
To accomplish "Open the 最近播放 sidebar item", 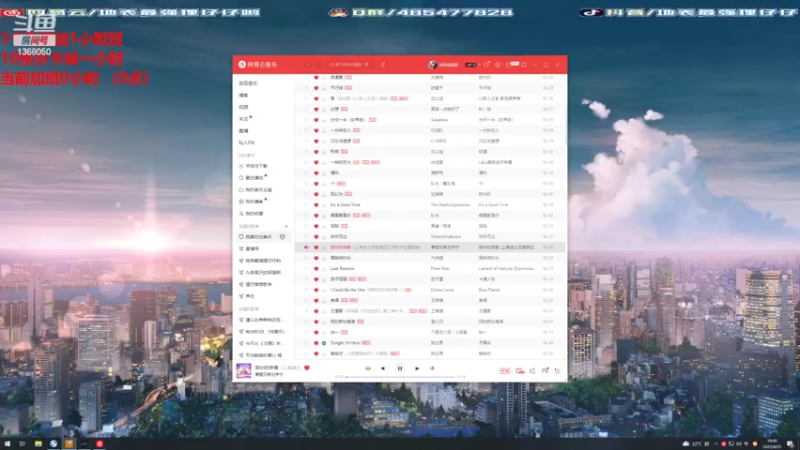I will pyautogui.click(x=254, y=178).
